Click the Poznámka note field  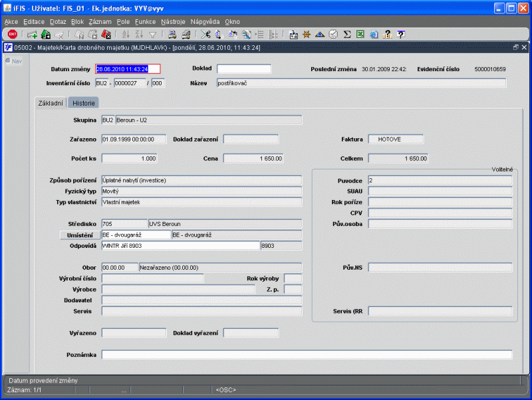[x=307, y=355]
